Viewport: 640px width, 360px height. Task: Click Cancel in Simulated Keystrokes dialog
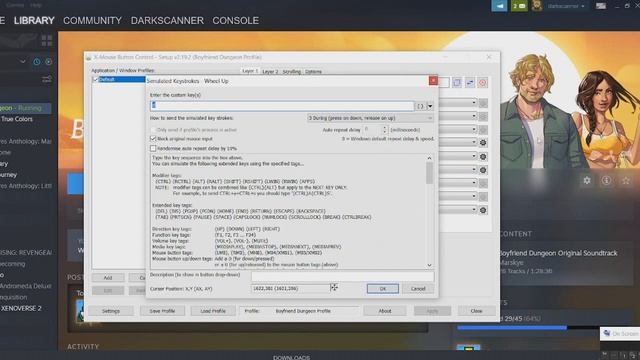(418, 289)
